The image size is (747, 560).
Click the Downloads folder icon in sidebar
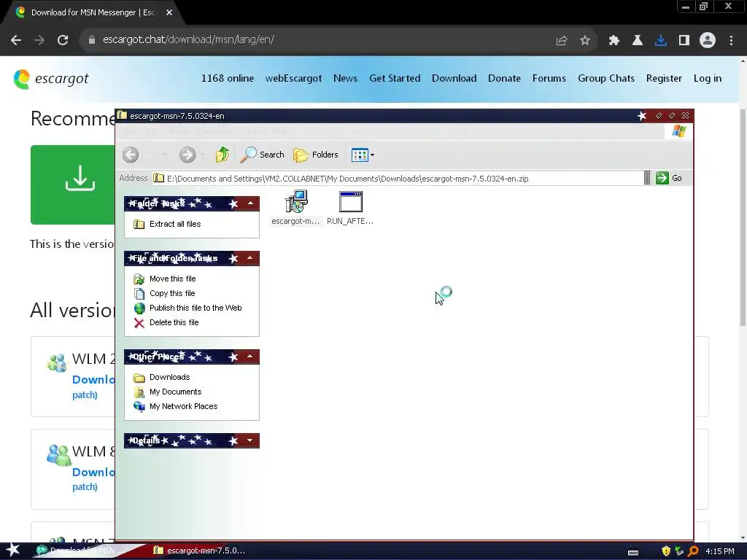139,378
